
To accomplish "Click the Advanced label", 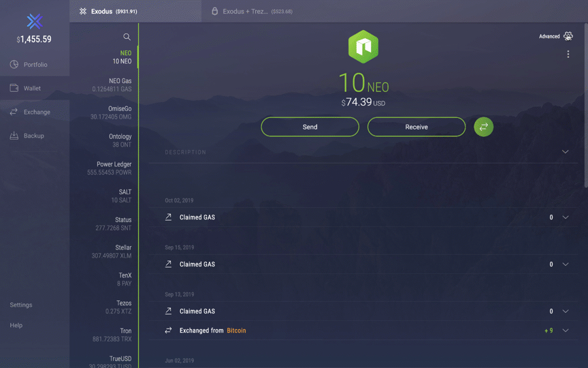I will (x=549, y=36).
